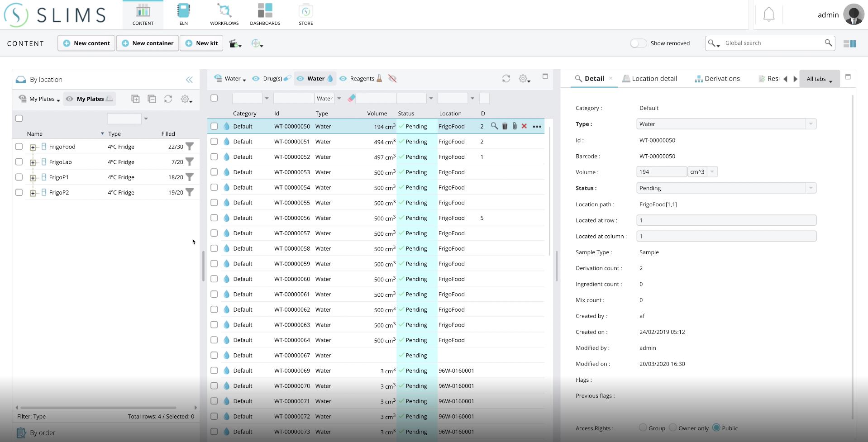Open the Workflows module icon
The width and height of the screenshot is (868, 442).
pyautogui.click(x=224, y=14)
